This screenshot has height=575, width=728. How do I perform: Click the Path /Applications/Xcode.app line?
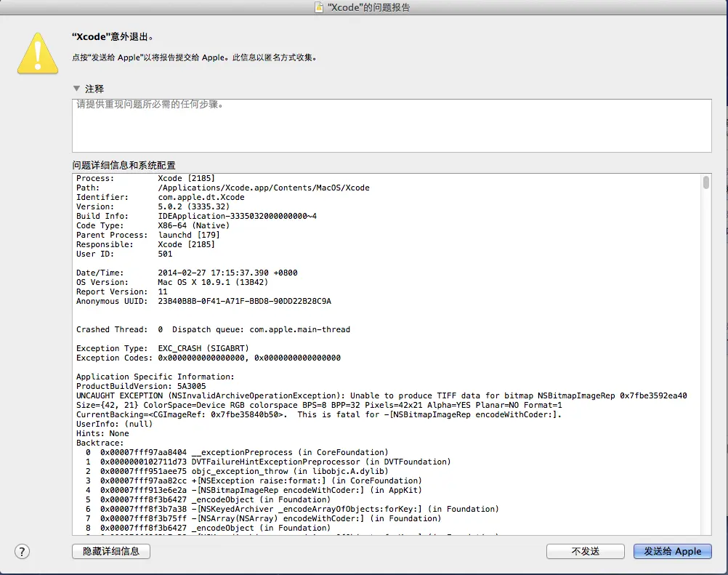pyautogui.click(x=223, y=188)
